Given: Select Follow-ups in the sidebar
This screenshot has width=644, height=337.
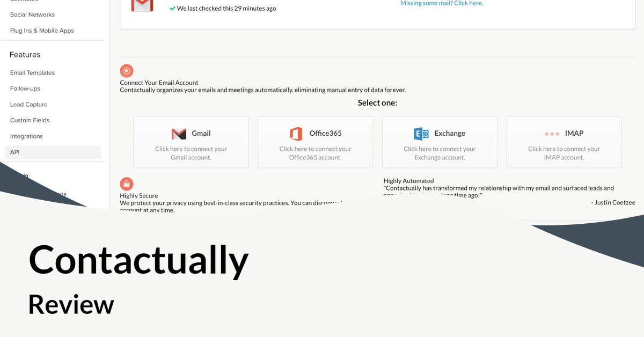Looking at the screenshot, I should [25, 88].
